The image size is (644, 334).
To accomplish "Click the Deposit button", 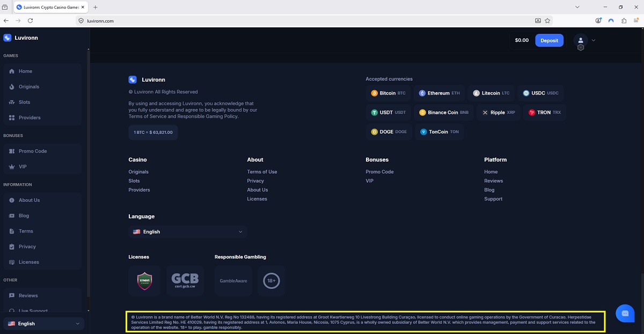I will pyautogui.click(x=549, y=40).
